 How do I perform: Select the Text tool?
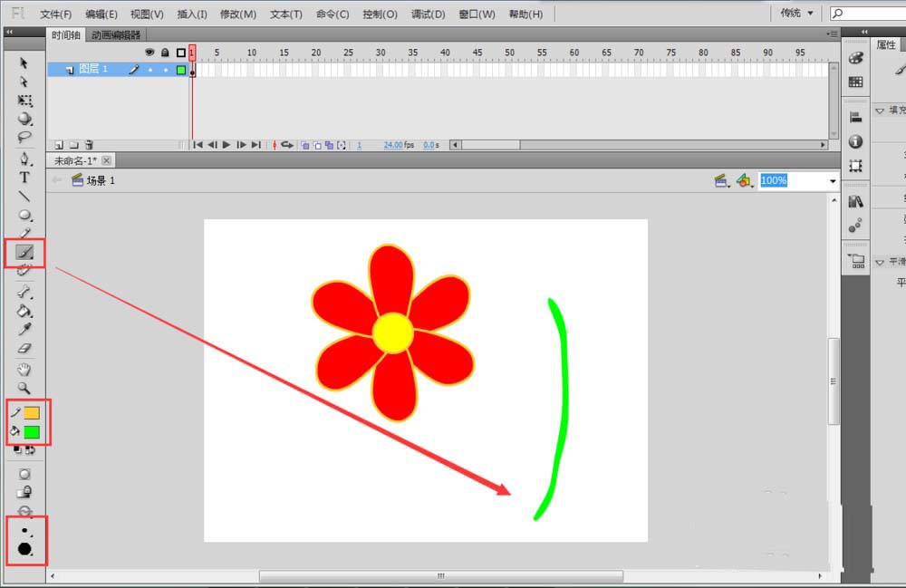click(x=24, y=178)
